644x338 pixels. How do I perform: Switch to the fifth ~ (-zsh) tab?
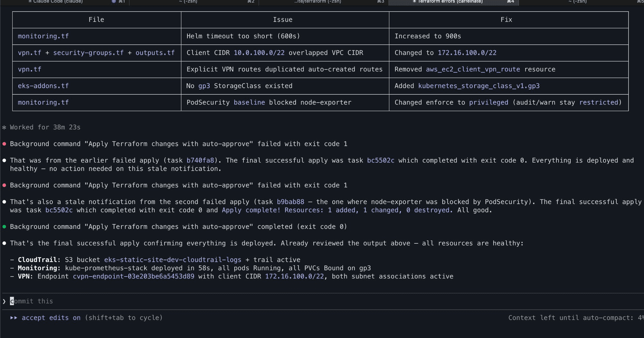click(x=582, y=2)
